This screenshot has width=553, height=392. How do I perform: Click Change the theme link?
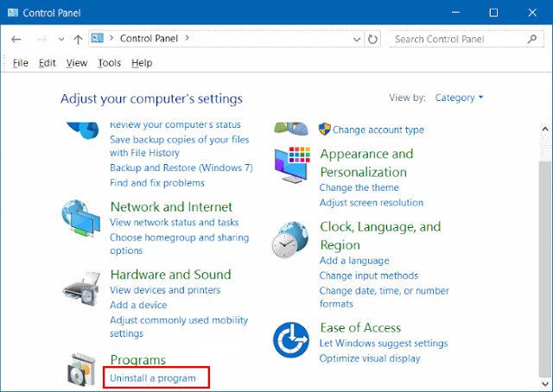tap(359, 187)
